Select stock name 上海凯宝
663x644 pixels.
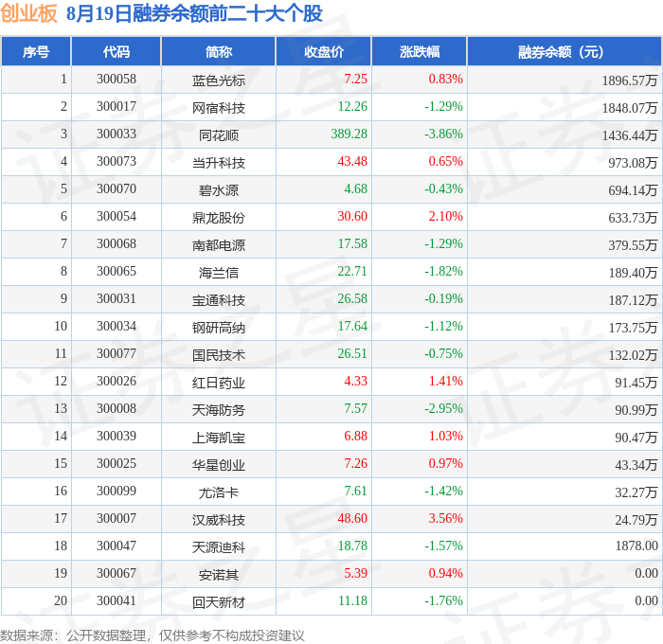click(x=219, y=438)
